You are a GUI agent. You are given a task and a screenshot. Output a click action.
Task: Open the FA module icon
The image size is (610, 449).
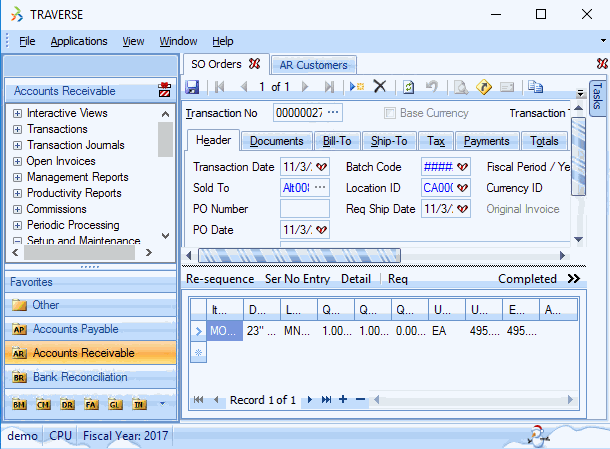(91, 405)
